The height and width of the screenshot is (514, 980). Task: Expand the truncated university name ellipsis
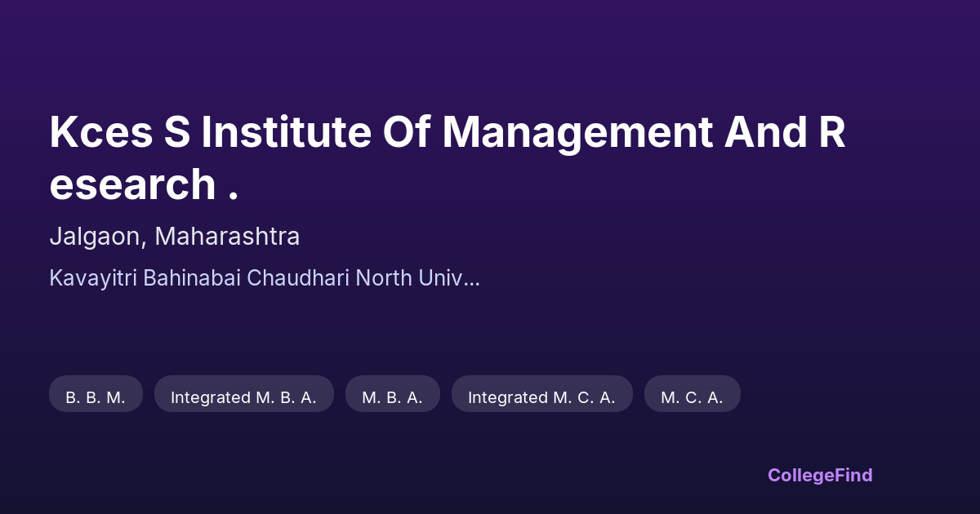(471, 279)
